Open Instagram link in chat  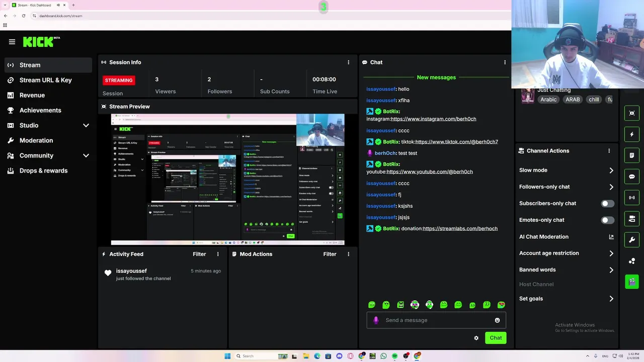click(x=433, y=119)
